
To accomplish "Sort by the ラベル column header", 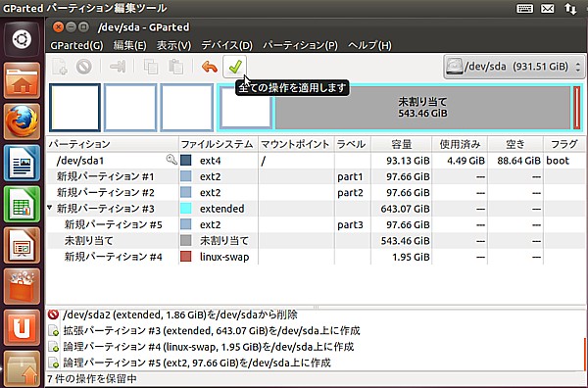I will point(353,144).
